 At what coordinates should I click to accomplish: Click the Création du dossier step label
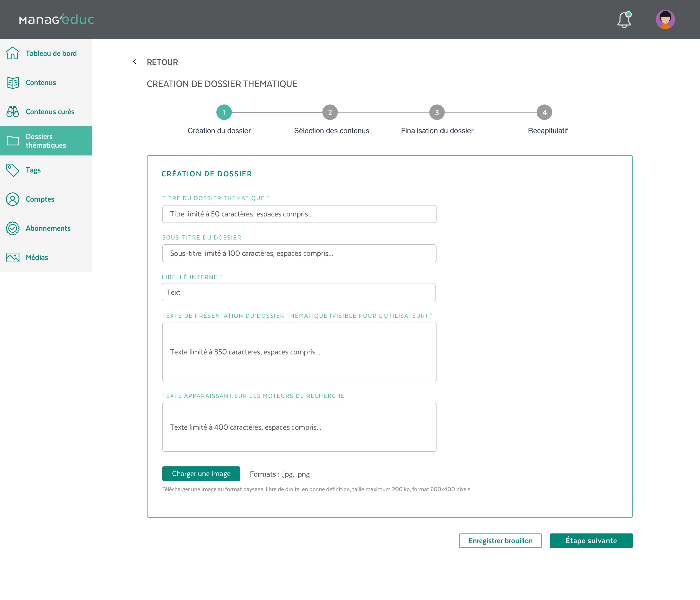219,131
